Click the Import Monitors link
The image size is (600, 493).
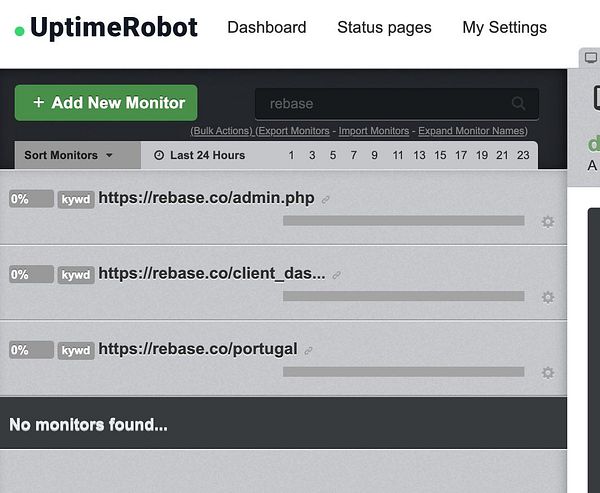[x=374, y=131]
